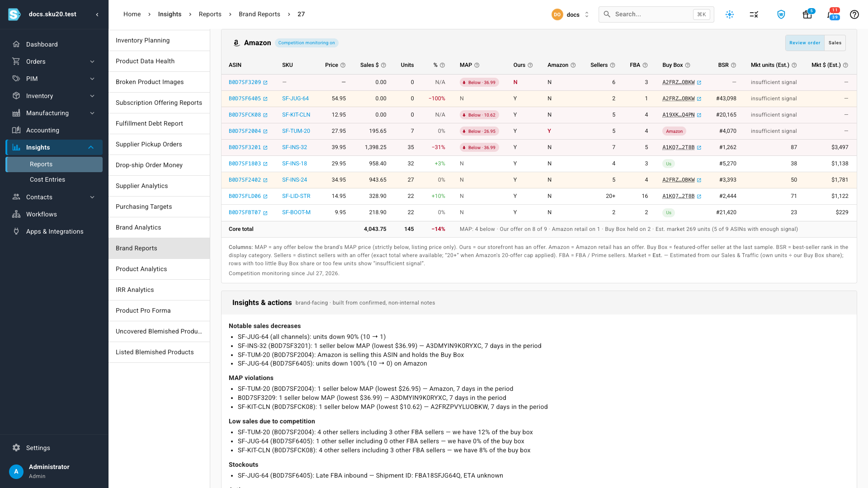
Task: Open the Cost Entries sidebar item
Action: [54, 179]
